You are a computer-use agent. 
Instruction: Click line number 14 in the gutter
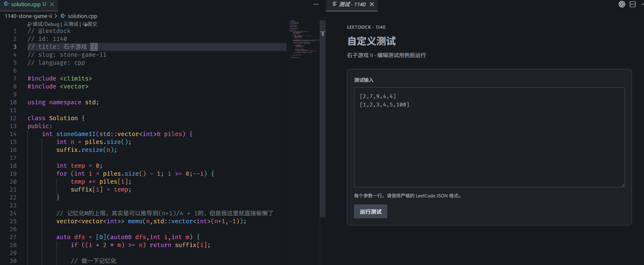[x=13, y=134]
